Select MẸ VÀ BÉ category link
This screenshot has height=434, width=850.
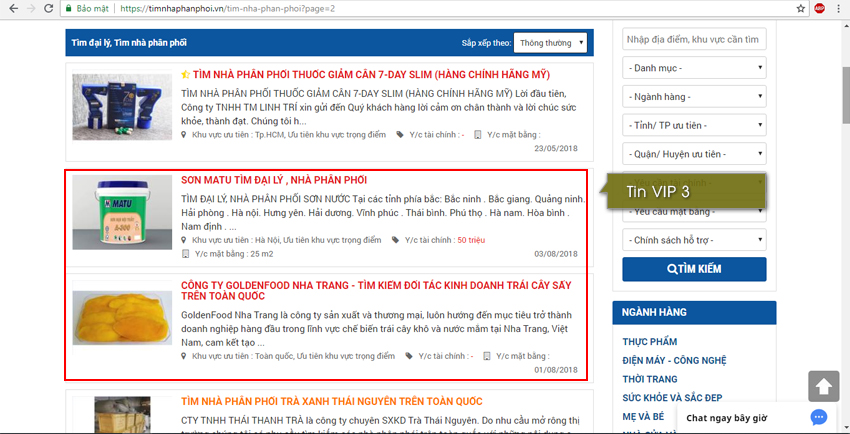(643, 416)
